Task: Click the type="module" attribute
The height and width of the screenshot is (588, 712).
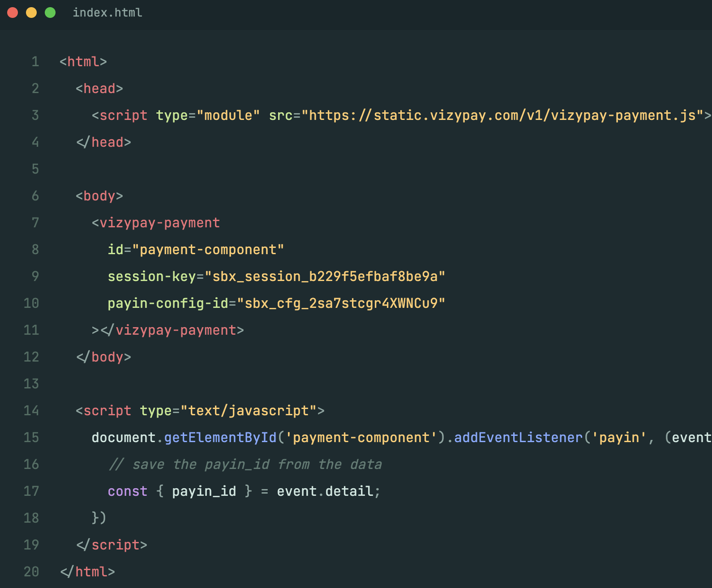Action: click(208, 115)
